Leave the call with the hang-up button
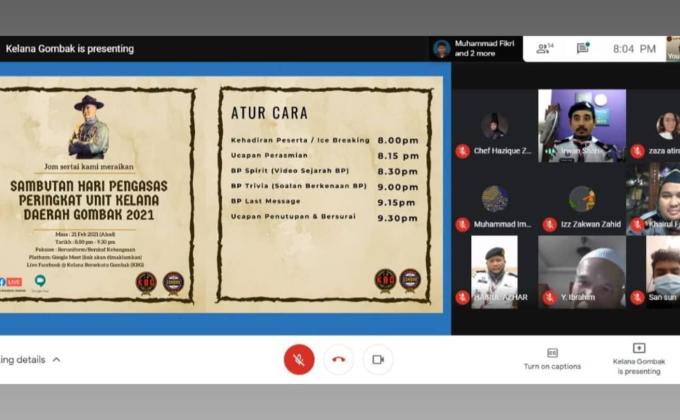 [x=339, y=359]
